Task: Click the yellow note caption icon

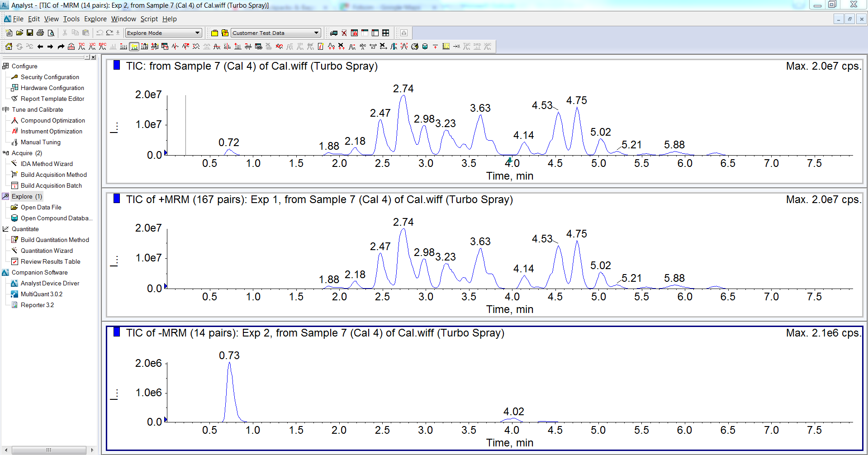Action: click(446, 47)
